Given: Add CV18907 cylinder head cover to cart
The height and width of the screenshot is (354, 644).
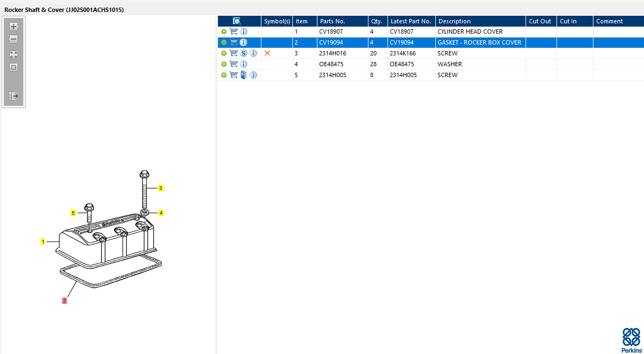Looking at the screenshot, I should [234, 31].
